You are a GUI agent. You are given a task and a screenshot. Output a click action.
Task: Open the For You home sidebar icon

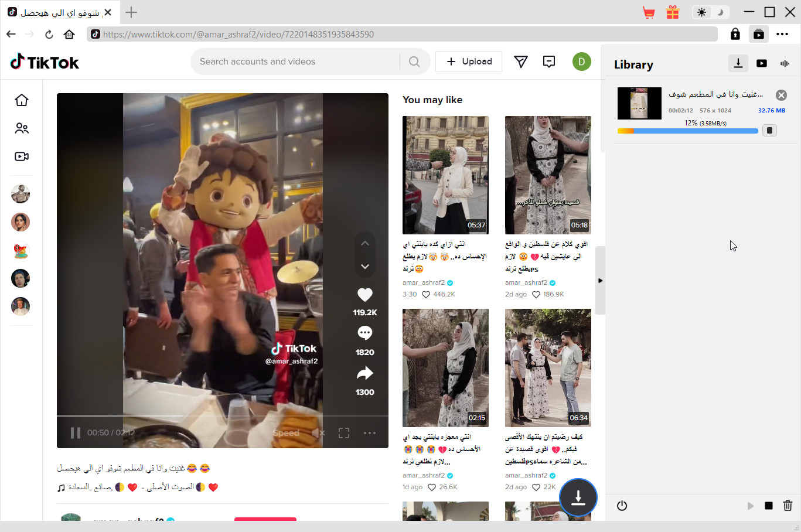pyautogui.click(x=22, y=100)
